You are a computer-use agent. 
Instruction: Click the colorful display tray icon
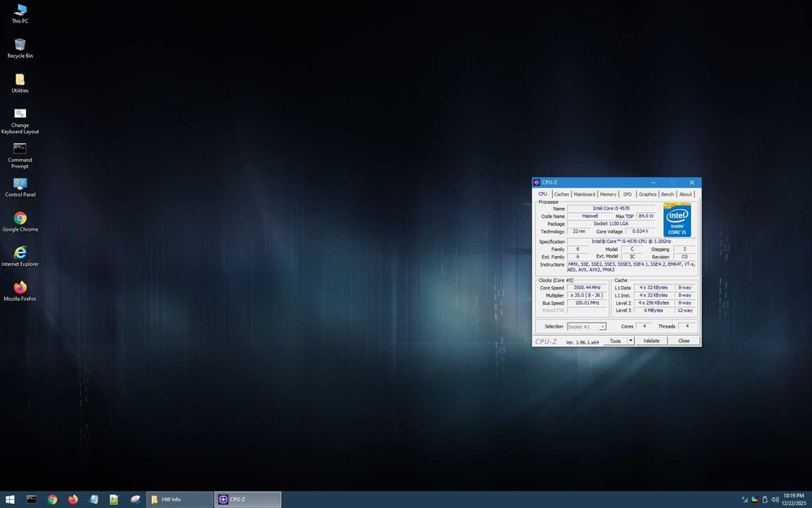coord(754,500)
